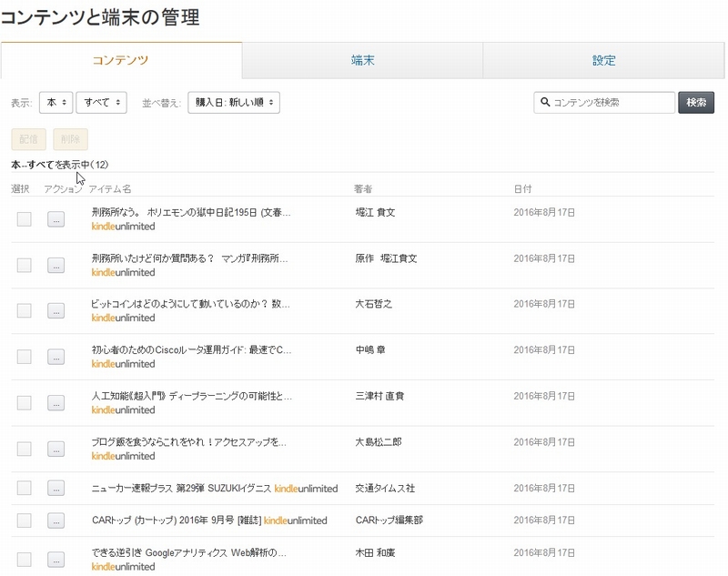The height and width of the screenshot is (576, 728).
Task: Click title ビットコインはどのようにして動いているのか？
Action: coord(190,304)
